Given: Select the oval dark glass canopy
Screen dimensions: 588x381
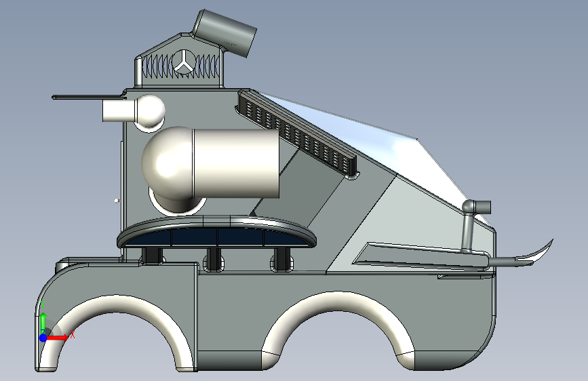Looking at the screenshot, I should coord(216,237).
